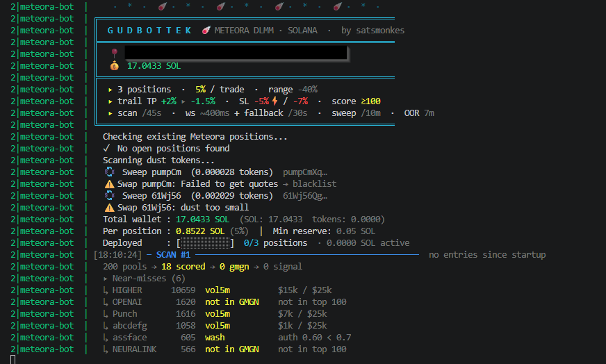Image resolution: width=606 pixels, height=364 pixels.
Task: Click '0 gmgn' count
Action: (234, 267)
